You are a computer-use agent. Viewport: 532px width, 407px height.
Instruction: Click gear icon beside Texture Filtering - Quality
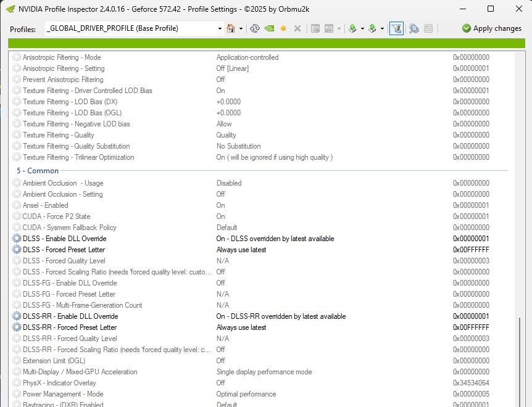[17, 135]
